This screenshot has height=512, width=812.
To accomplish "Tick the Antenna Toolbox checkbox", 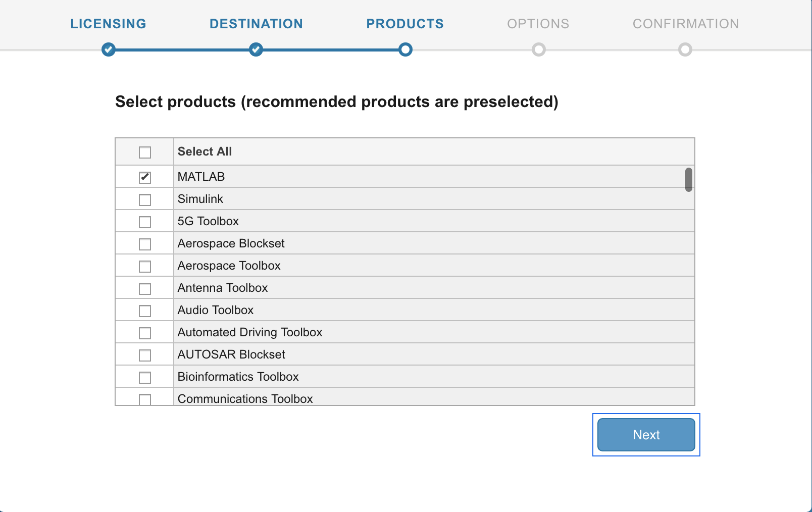I will 145,289.
